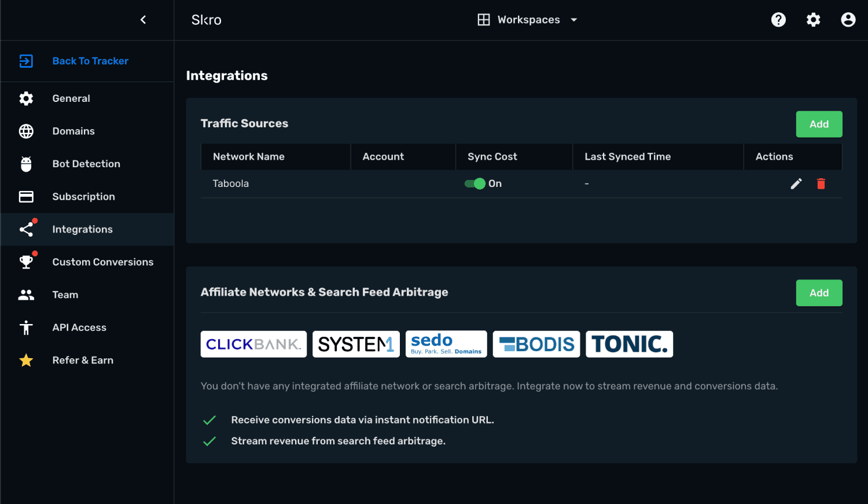Click the API Access figure icon
868x504 pixels.
tap(26, 328)
